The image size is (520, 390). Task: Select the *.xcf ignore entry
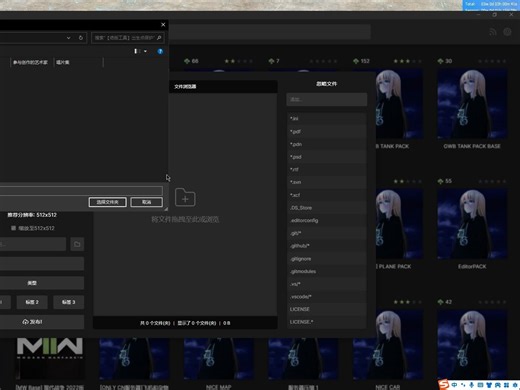(x=327, y=195)
